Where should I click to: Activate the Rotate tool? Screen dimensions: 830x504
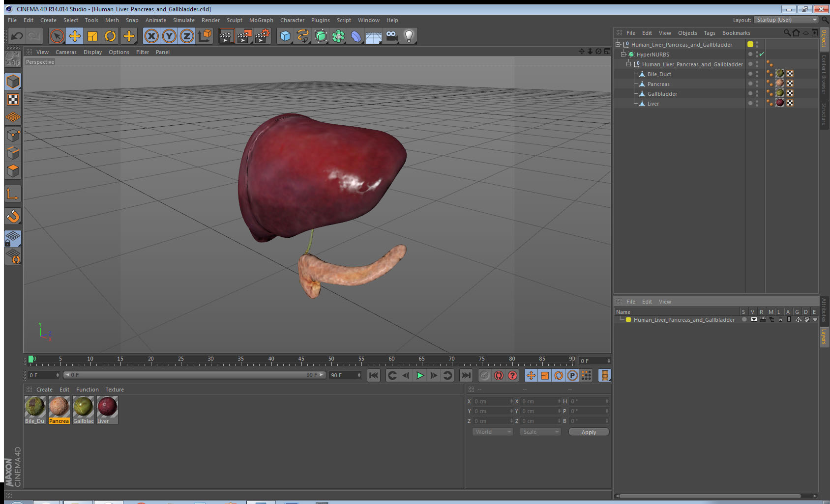click(110, 36)
